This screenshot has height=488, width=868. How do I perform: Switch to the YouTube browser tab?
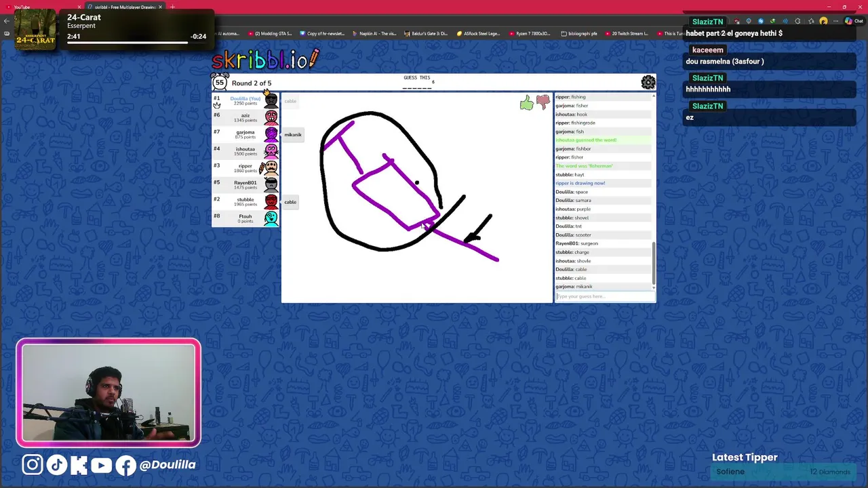[42, 7]
